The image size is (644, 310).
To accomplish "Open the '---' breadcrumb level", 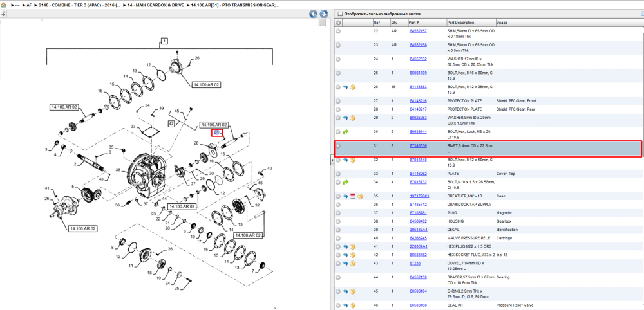I will (x=17, y=6).
